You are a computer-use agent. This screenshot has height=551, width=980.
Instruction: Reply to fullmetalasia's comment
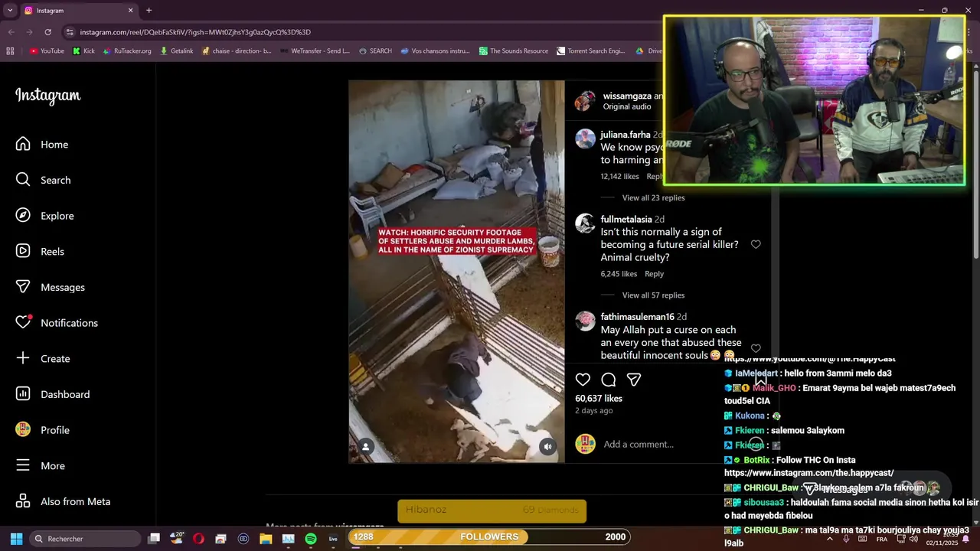654,274
